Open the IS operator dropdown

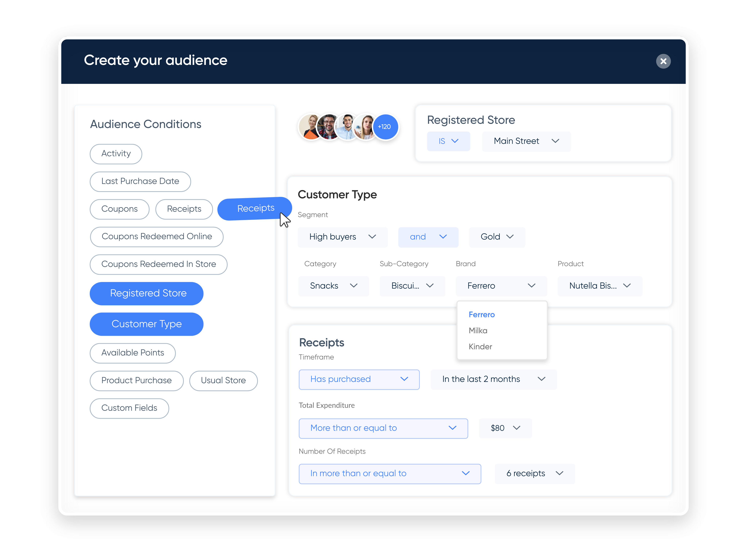pos(448,141)
